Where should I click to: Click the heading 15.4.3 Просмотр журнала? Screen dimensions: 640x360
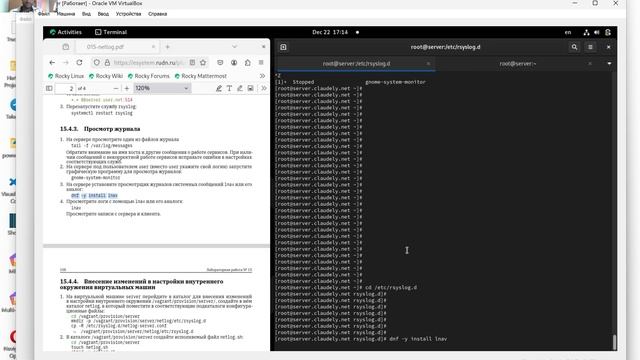pyautogui.click(x=100, y=129)
